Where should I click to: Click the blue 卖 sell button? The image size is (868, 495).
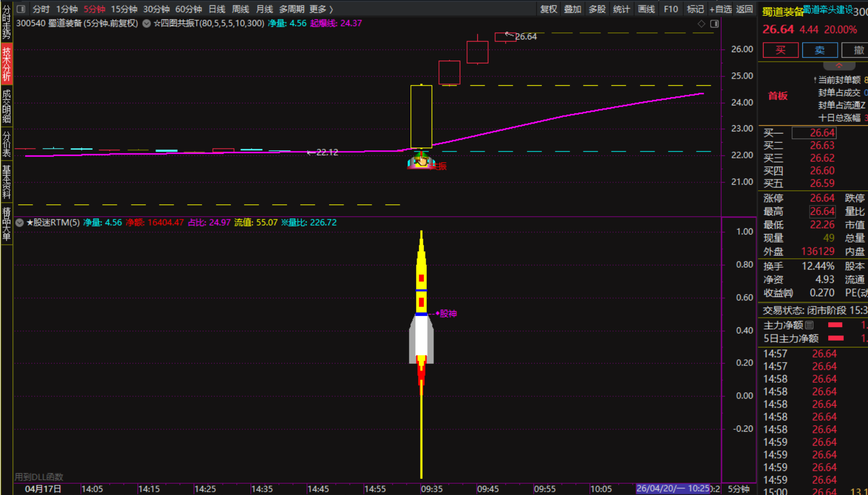tap(820, 50)
